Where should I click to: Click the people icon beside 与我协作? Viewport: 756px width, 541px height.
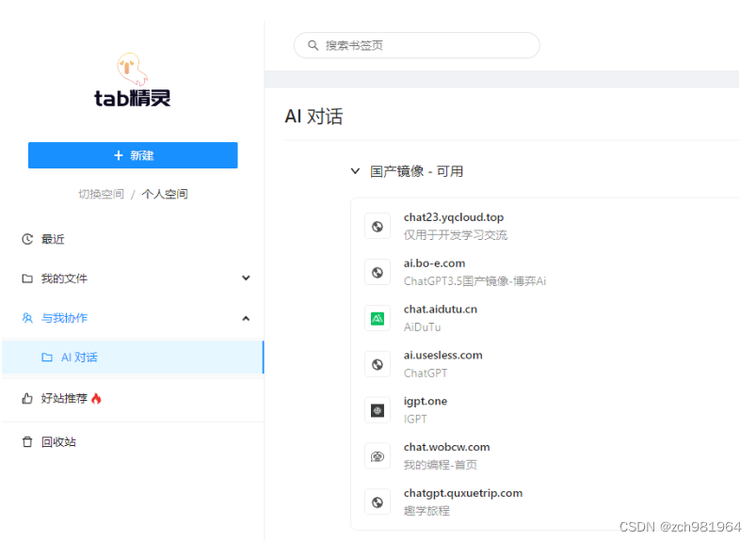pos(27,318)
